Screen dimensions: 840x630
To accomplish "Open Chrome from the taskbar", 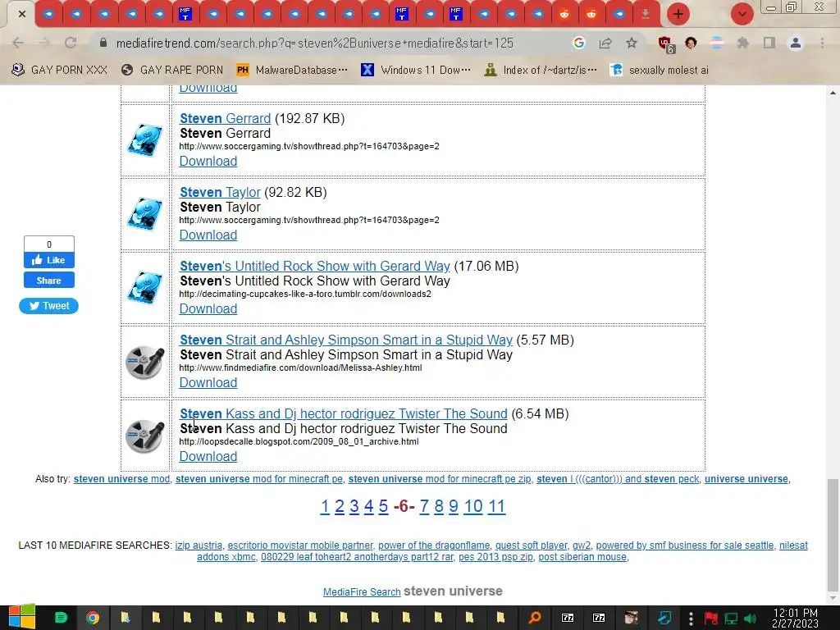I will tap(93, 618).
